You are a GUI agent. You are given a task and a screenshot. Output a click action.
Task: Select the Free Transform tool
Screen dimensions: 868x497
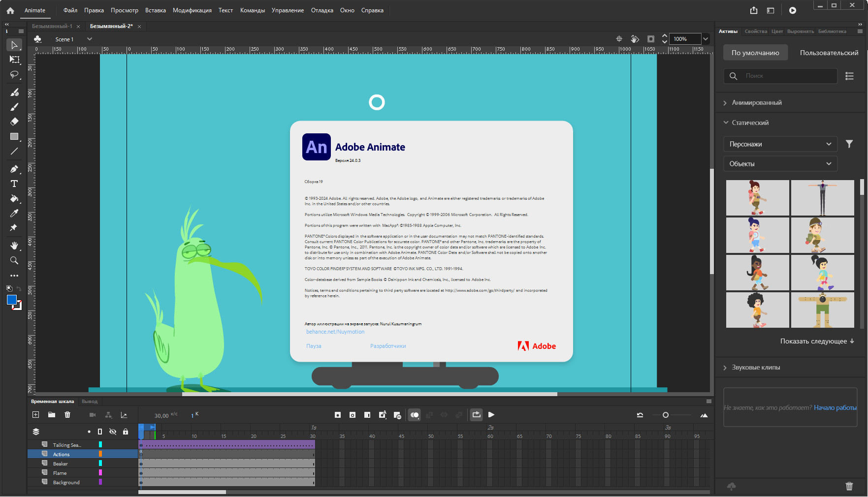(x=14, y=60)
